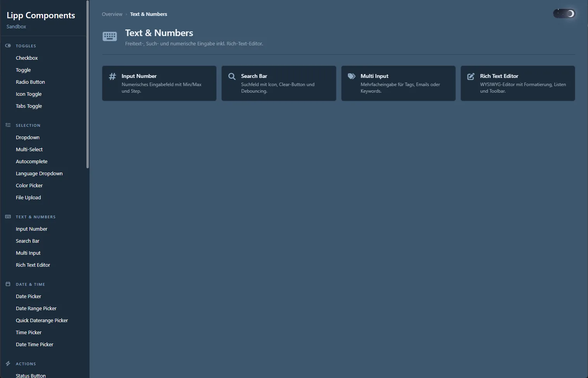Toggle the dark mode switch
Screen dimensions: 588x378
click(564, 14)
